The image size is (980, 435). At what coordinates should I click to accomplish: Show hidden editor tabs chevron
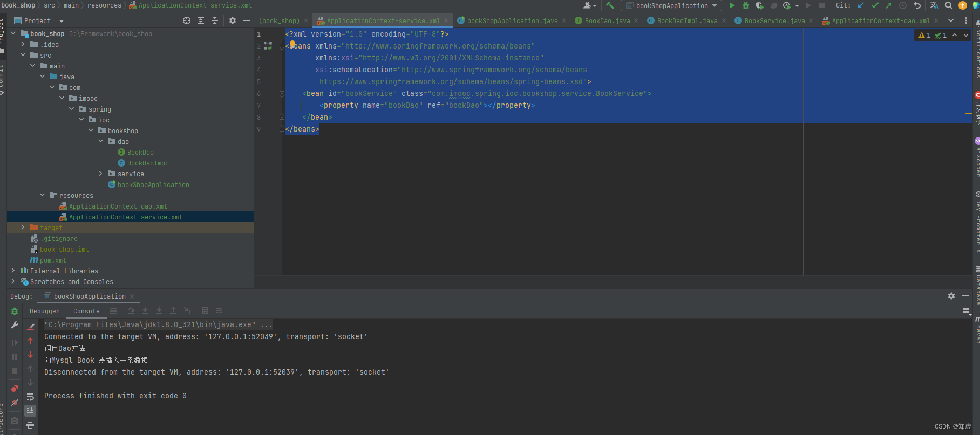951,20
